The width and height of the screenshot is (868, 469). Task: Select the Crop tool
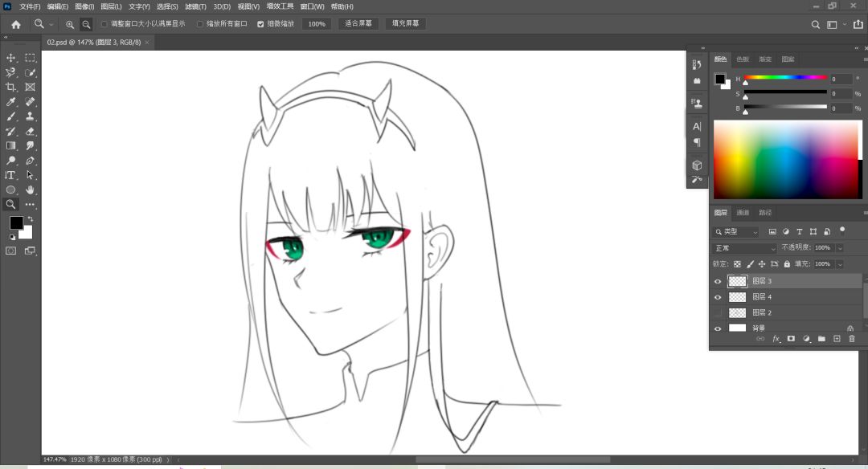tap(10, 88)
